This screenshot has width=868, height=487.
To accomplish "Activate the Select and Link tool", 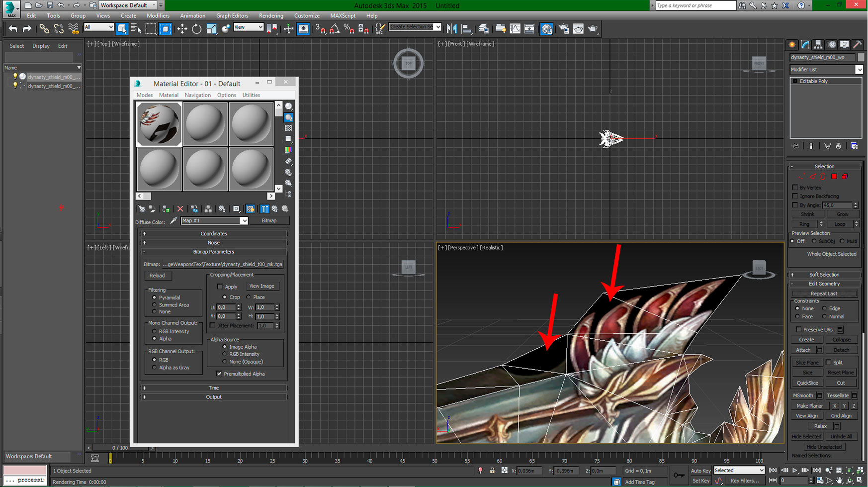I will (x=44, y=29).
